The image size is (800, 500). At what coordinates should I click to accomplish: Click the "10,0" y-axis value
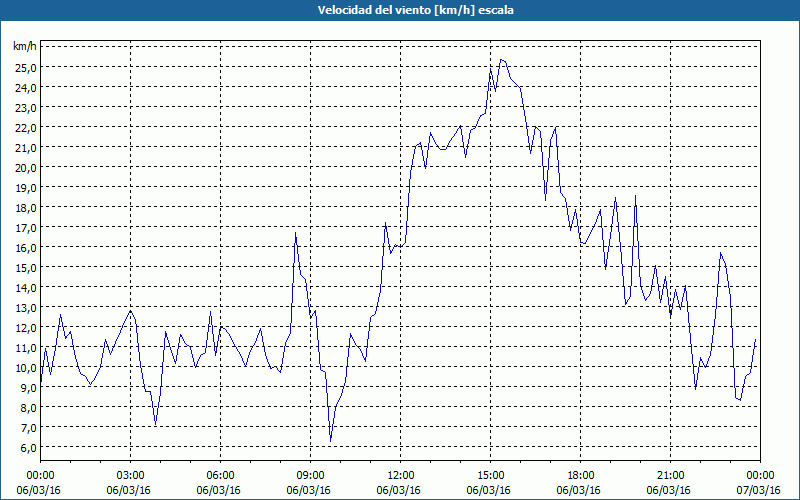27,367
